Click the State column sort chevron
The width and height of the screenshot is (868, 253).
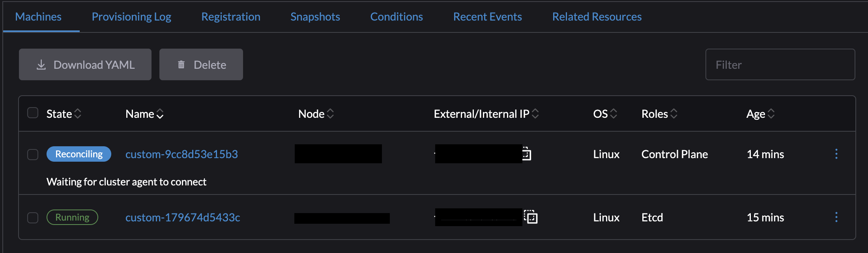pyautogui.click(x=78, y=113)
